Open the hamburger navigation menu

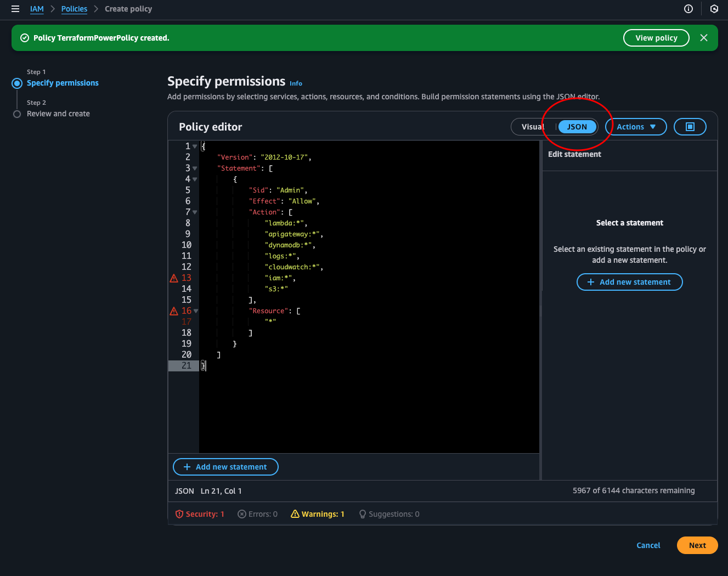click(x=15, y=9)
